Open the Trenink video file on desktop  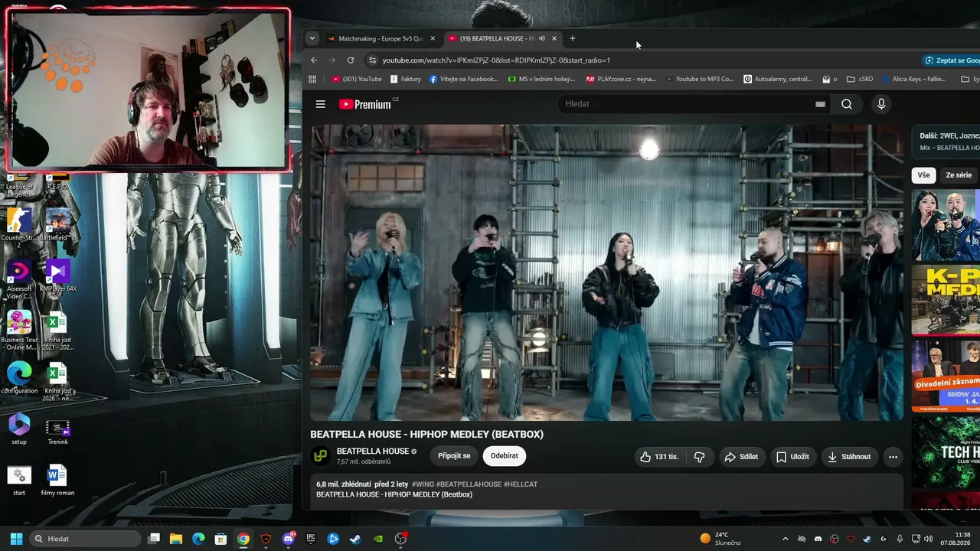click(x=57, y=432)
